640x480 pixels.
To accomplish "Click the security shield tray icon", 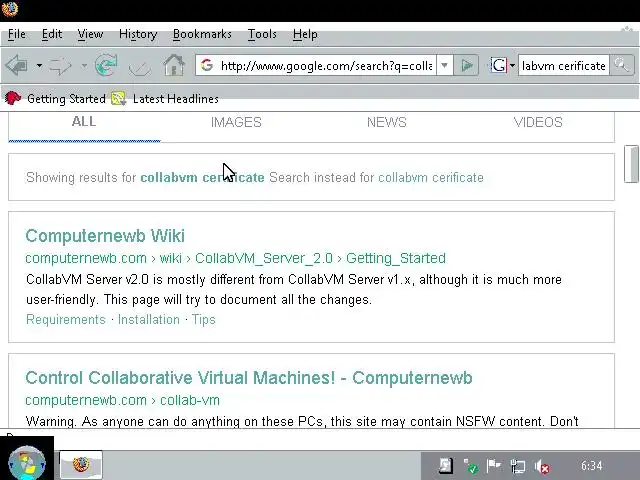I will point(470,466).
